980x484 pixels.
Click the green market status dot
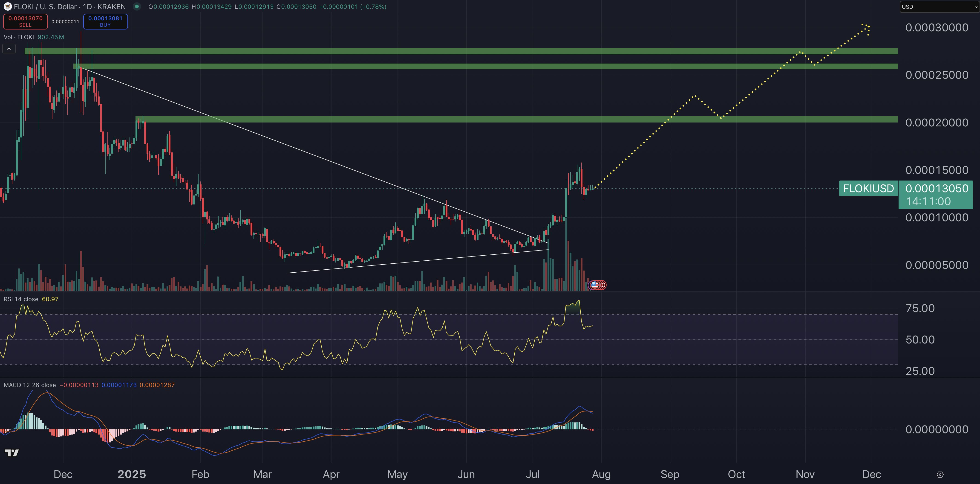(137, 6)
